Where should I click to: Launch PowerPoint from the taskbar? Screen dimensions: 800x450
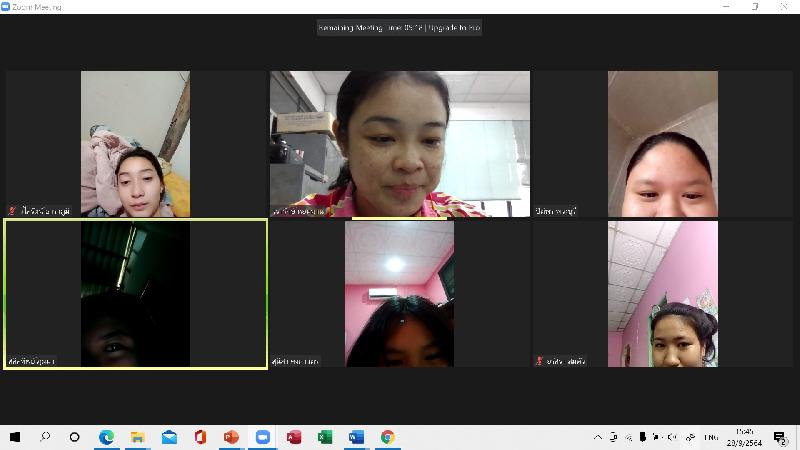[x=231, y=437]
